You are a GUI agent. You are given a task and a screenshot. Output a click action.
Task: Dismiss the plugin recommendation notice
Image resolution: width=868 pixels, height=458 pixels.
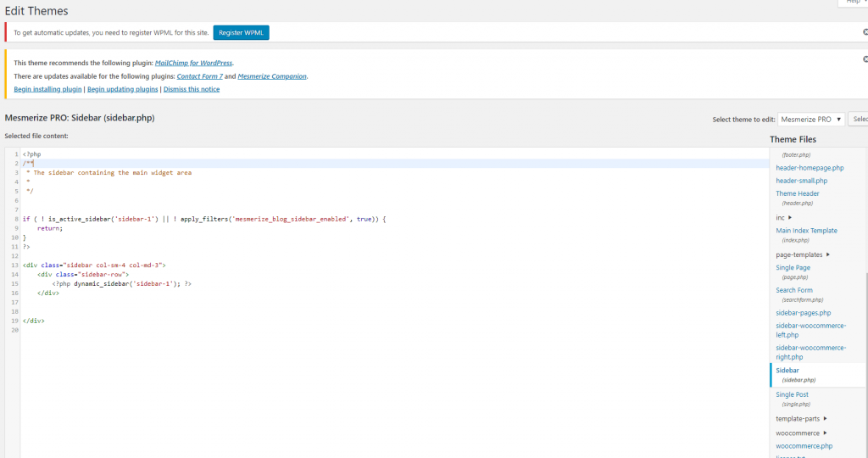pos(865,60)
